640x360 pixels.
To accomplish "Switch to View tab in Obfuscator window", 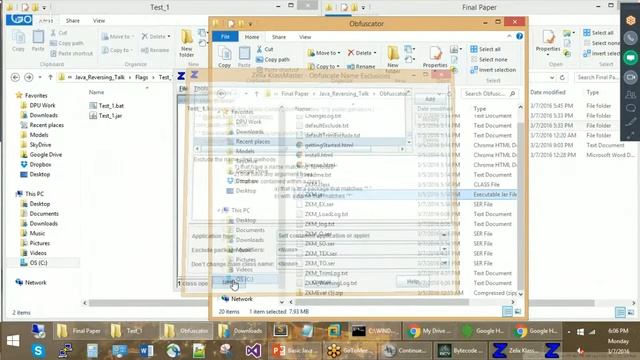I will pyautogui.click(x=305, y=37).
